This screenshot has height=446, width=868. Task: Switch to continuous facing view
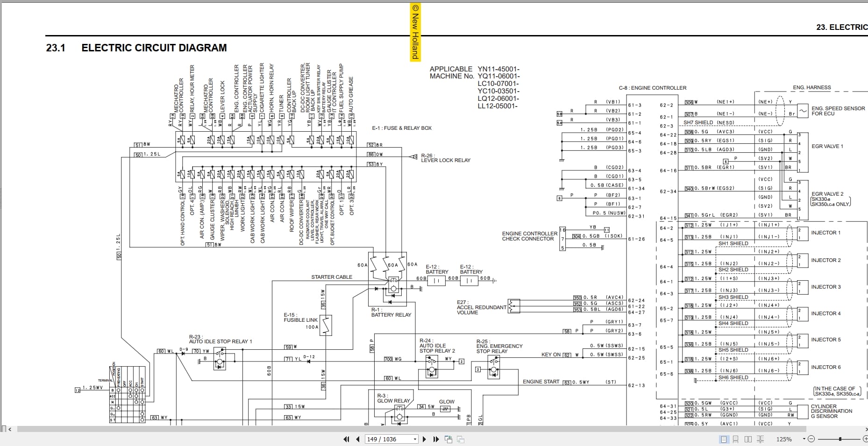(760, 439)
